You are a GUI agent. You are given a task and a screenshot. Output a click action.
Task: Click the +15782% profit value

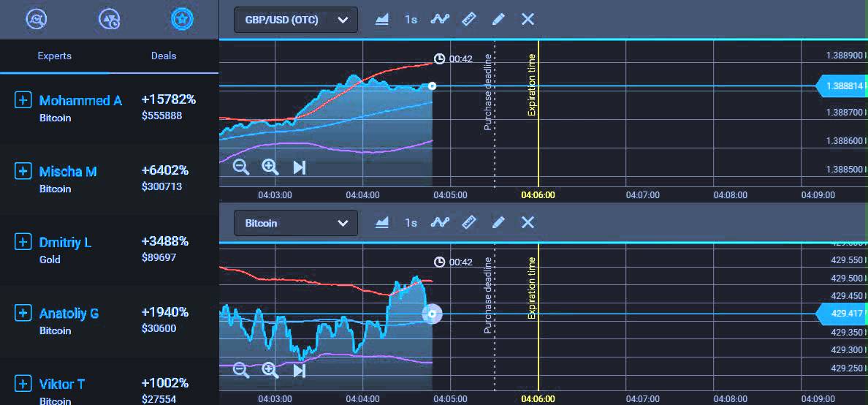[168, 99]
